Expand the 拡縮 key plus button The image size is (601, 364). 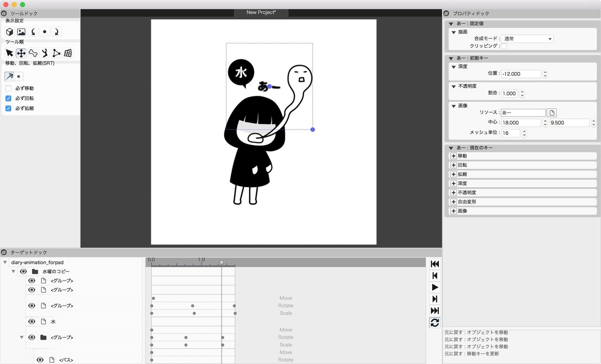point(454,174)
